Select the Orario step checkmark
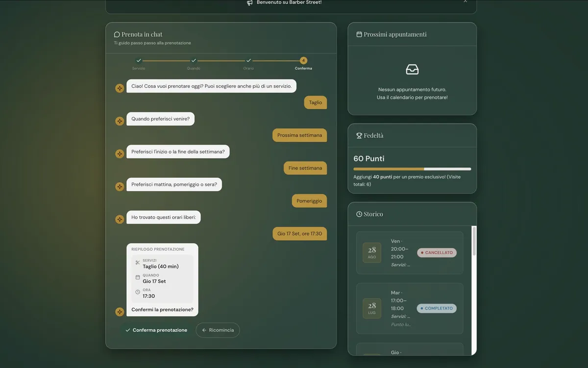The width and height of the screenshot is (588, 368). pyautogui.click(x=248, y=60)
